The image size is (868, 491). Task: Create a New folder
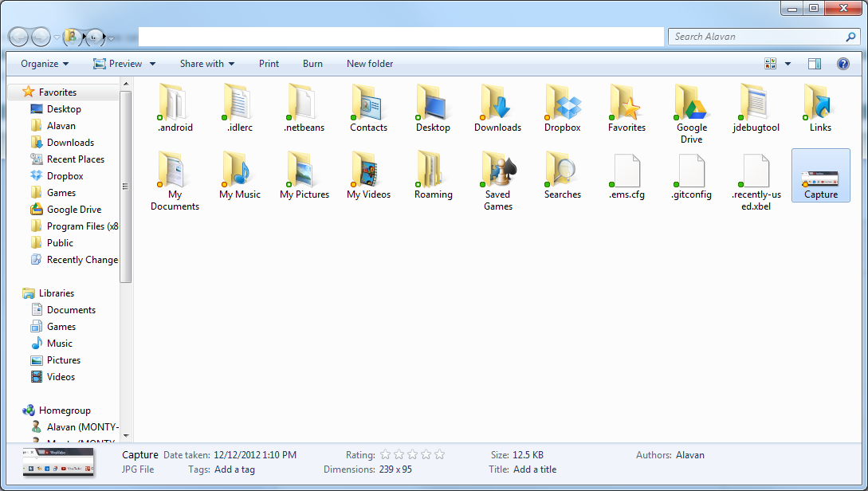[x=370, y=64]
